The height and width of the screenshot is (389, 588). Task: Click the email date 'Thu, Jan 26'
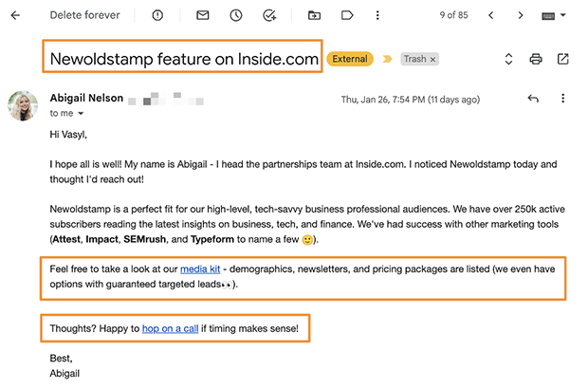[411, 100]
